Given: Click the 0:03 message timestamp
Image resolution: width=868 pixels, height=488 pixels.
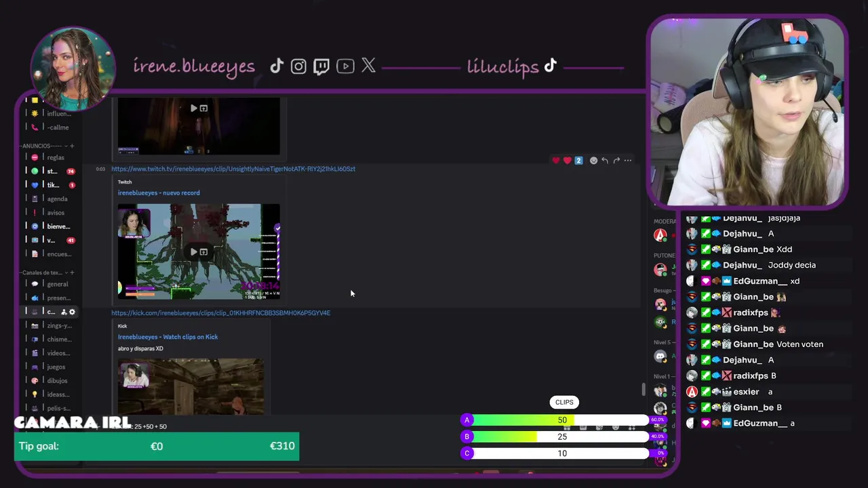Looking at the screenshot, I should click(100, 169).
